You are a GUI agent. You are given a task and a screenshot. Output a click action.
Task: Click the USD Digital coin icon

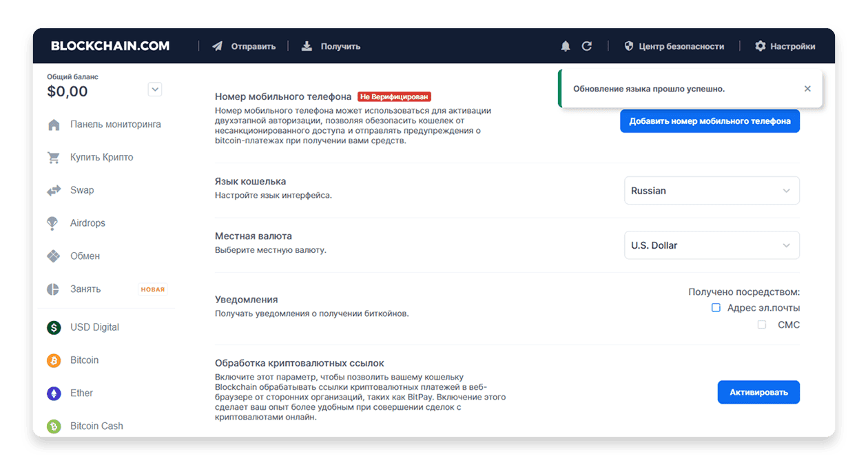point(54,328)
